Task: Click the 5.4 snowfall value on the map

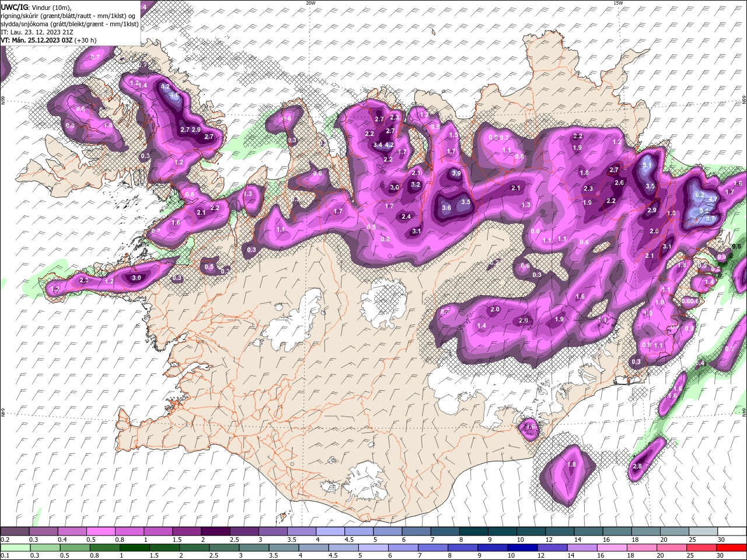Action: (x=703, y=211)
